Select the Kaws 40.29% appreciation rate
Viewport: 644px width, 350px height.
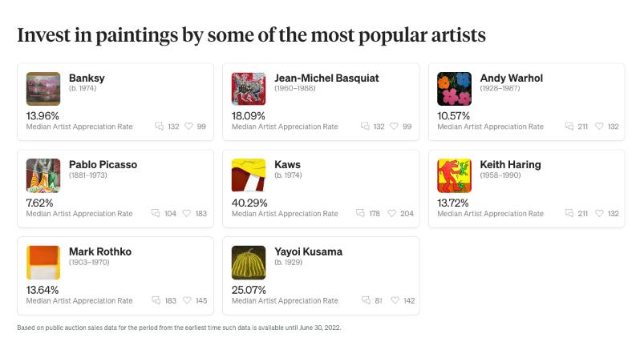click(249, 203)
